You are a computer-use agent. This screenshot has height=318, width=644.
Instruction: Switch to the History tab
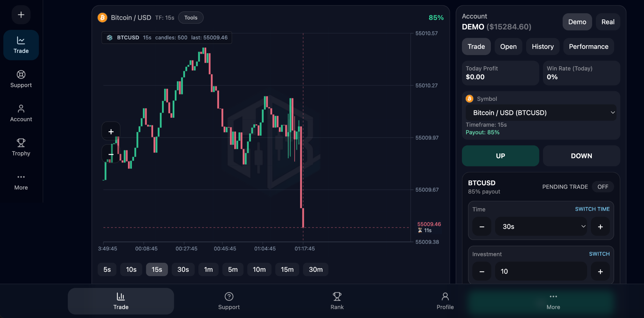[542, 46]
